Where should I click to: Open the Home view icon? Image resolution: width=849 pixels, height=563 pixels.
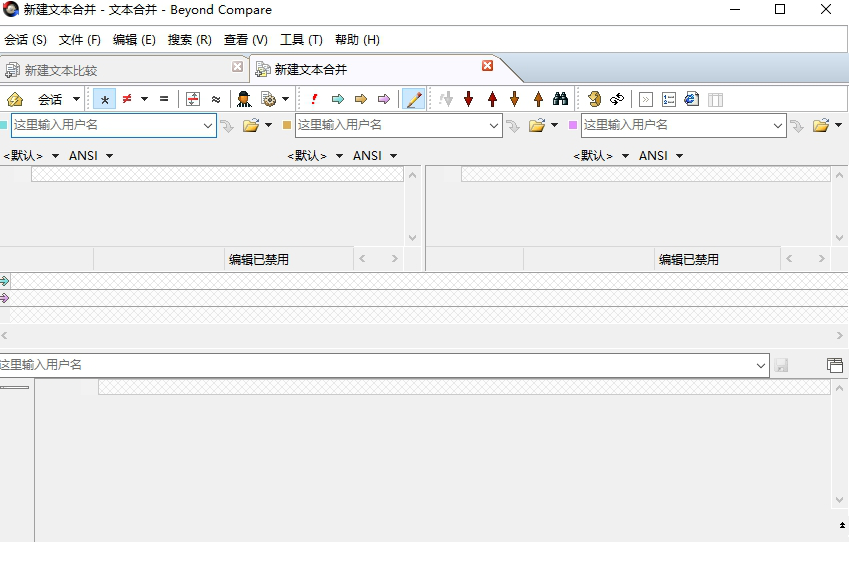tap(15, 99)
